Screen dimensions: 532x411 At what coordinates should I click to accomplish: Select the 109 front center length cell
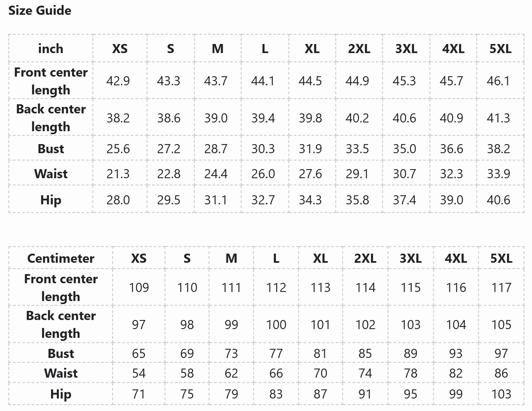coord(139,287)
